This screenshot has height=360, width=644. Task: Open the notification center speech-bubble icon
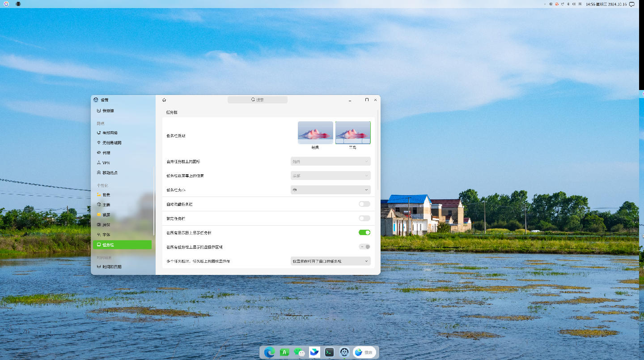632,4
